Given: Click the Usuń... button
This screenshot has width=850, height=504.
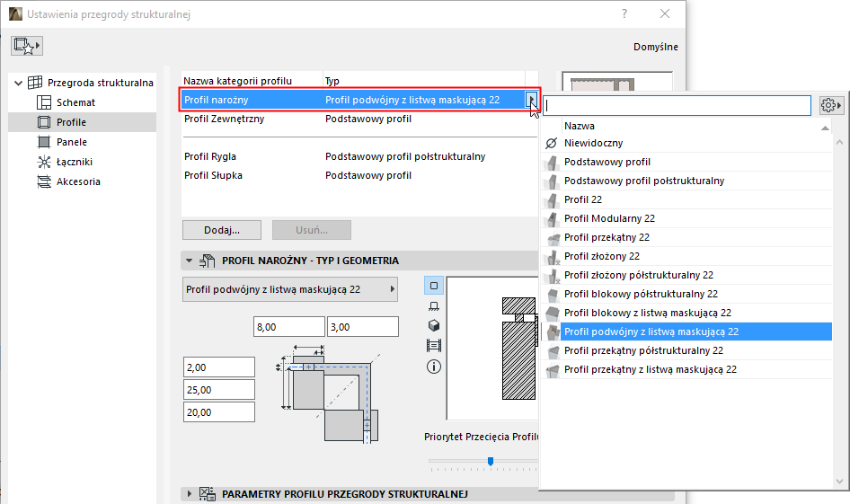Looking at the screenshot, I should click(312, 230).
